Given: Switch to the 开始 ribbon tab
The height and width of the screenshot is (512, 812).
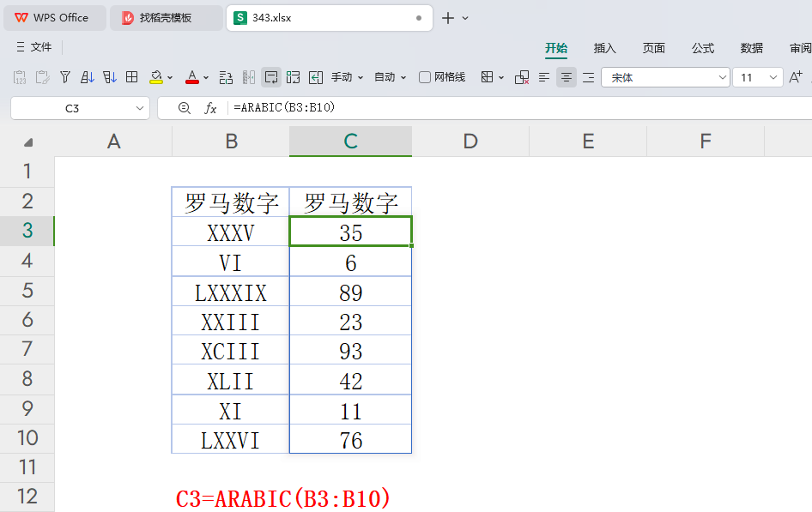Looking at the screenshot, I should click(x=556, y=48).
